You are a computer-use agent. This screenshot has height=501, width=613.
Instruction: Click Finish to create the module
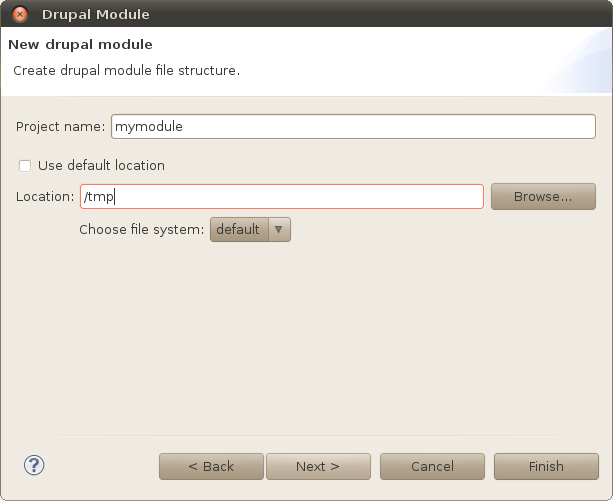click(546, 466)
